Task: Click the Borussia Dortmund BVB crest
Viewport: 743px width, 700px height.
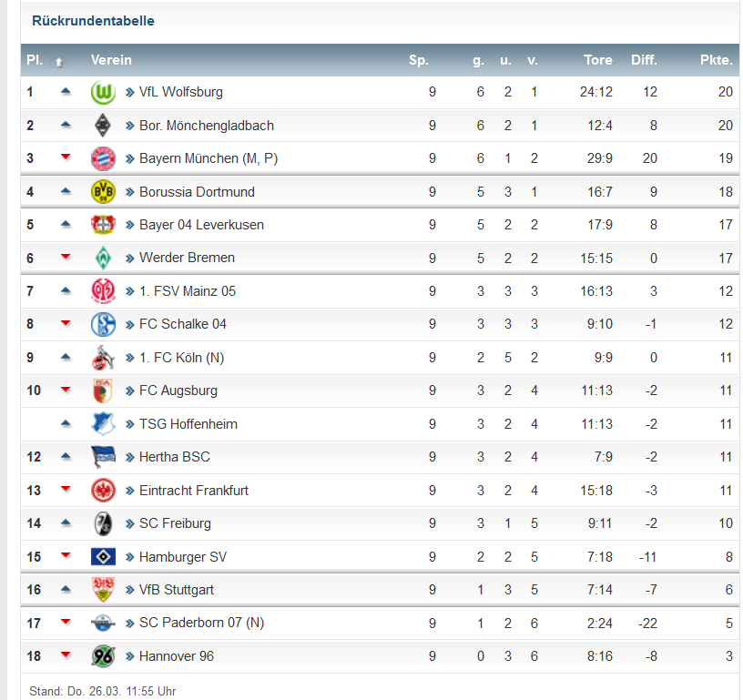Action: (103, 192)
